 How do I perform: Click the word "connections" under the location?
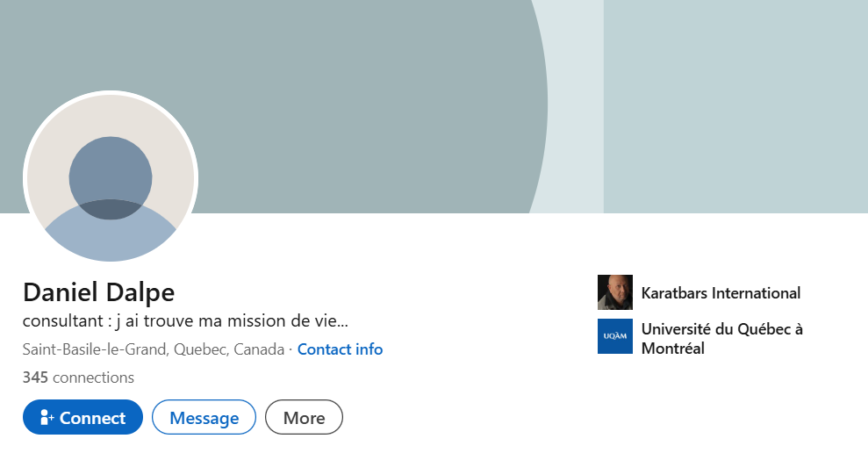[93, 377]
